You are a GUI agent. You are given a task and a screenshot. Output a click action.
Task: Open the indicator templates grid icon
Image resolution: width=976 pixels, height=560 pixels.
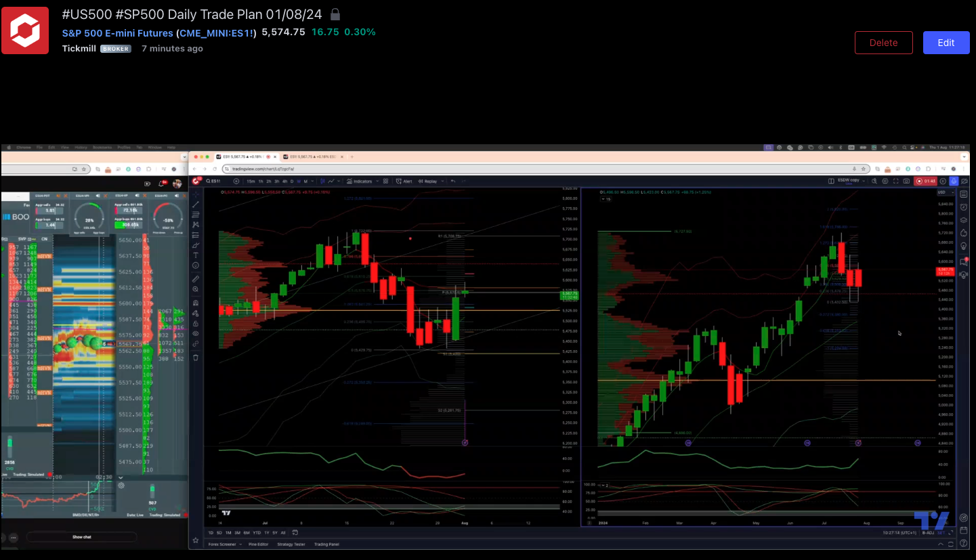[x=385, y=181]
